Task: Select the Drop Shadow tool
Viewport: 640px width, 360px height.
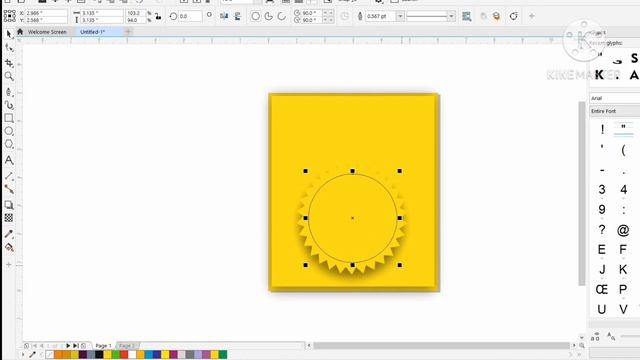Action: pyautogui.click(x=9, y=205)
